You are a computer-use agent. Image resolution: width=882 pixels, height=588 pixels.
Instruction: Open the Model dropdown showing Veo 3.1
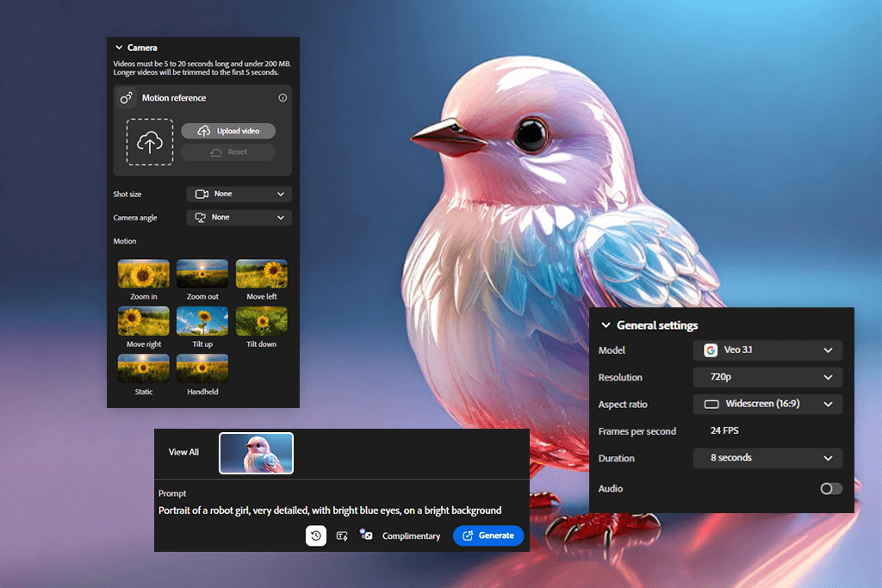[x=767, y=350]
